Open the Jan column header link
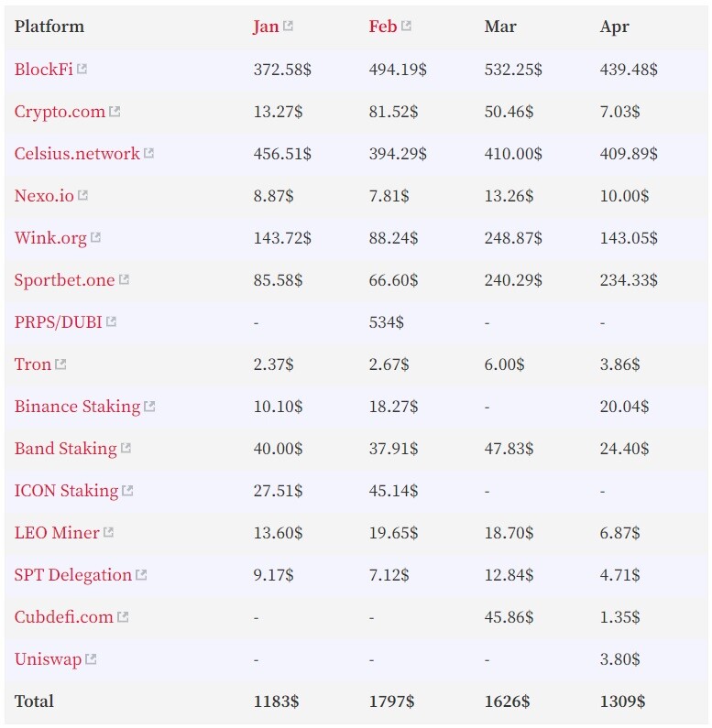Screen dimensions: 712x728 [266, 27]
